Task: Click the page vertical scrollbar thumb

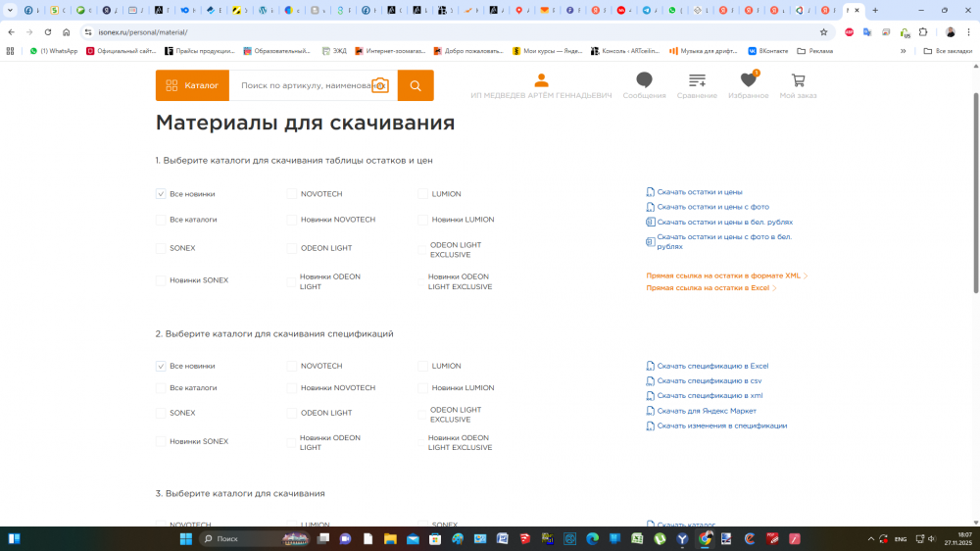Action: 976,192
